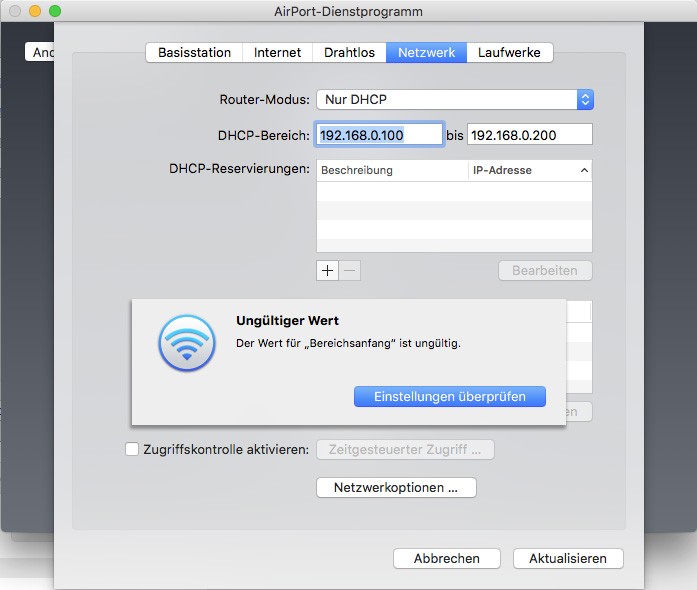Screen dimensions: 697x590
Task: Switch to the Basisstation tab
Action: (x=194, y=53)
